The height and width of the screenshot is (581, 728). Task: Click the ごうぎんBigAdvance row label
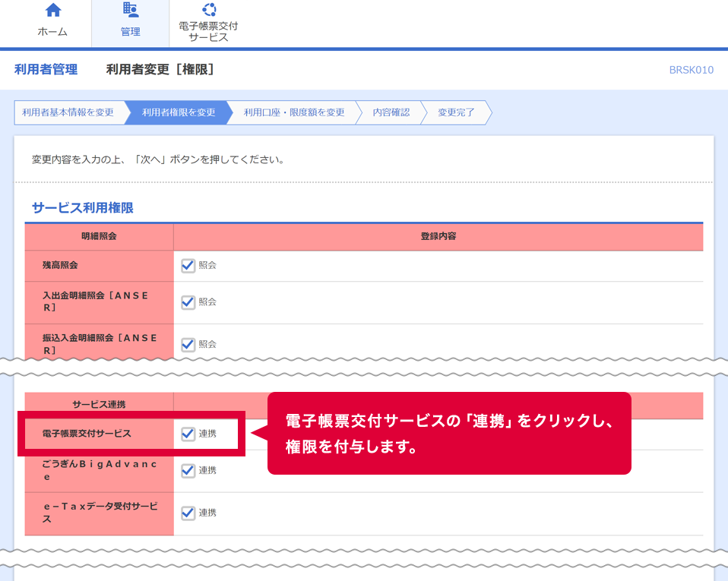click(x=100, y=470)
